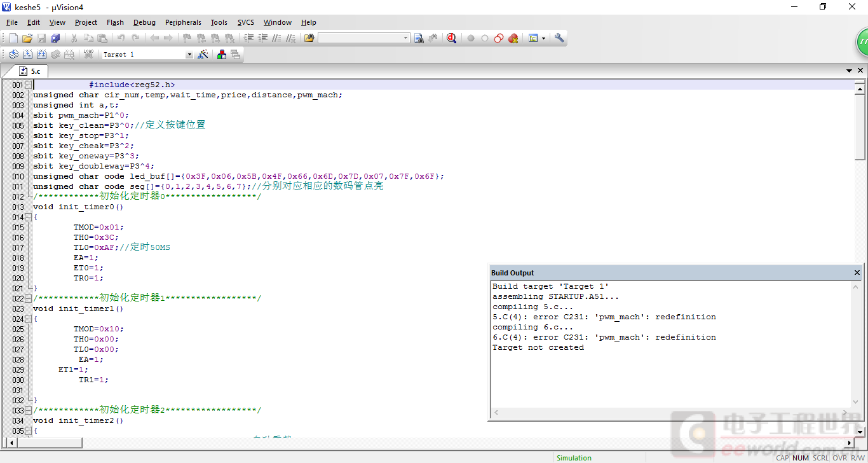Viewport: 868px width, 463px height.
Task: Download to flash with the LOAD icon
Action: point(88,55)
